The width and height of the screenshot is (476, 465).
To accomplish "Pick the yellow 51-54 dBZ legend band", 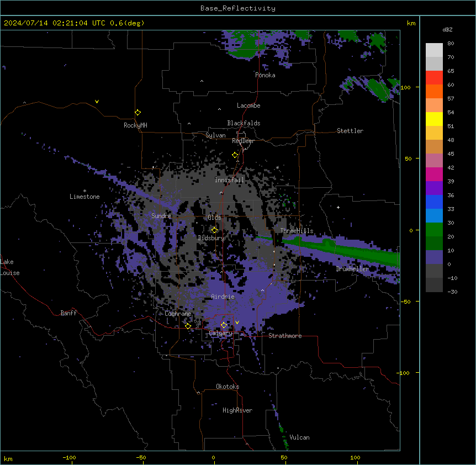I will point(434,119).
